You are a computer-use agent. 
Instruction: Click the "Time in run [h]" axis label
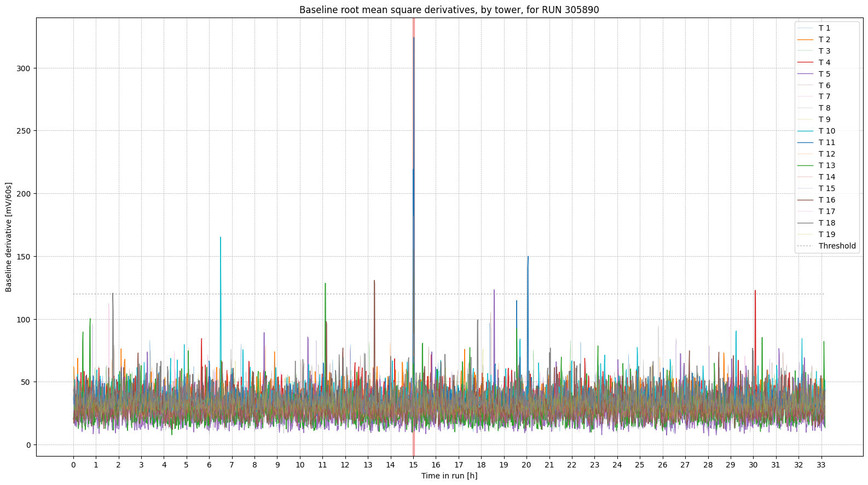point(449,476)
